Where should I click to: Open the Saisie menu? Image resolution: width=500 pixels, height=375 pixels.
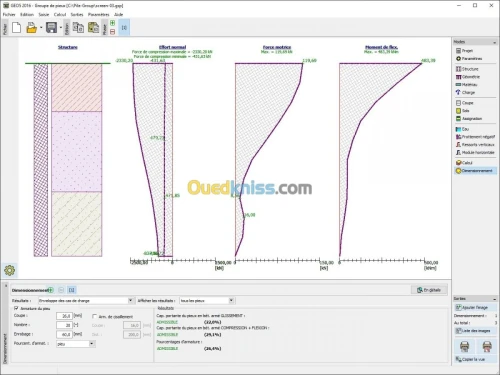(x=44, y=14)
